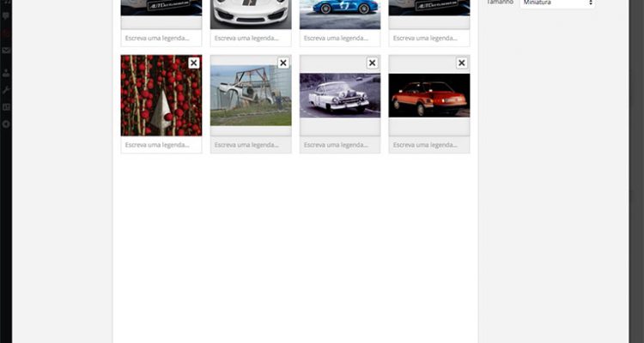Select the crashed car thumbnail
644x343 pixels.
[x=251, y=95]
